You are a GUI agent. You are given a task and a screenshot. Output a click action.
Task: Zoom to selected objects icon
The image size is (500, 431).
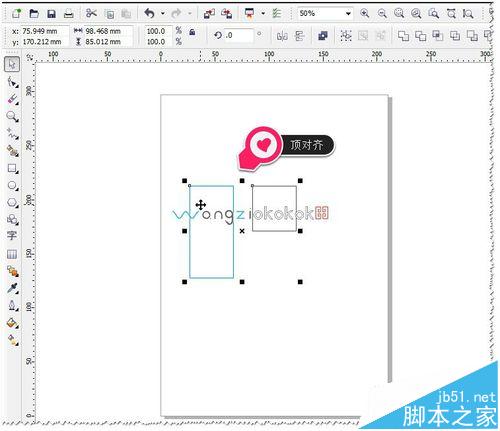click(x=399, y=14)
